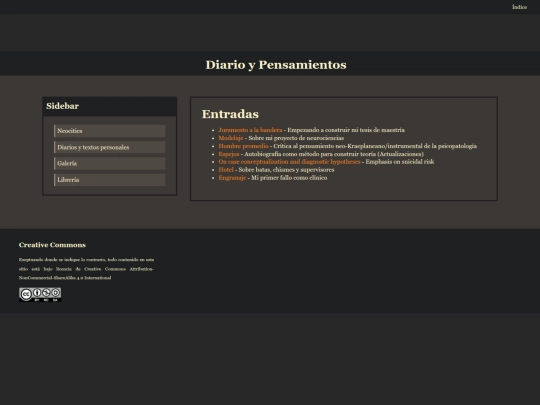
Task: Open the entry Juramento a la bandera
Action: (250, 130)
